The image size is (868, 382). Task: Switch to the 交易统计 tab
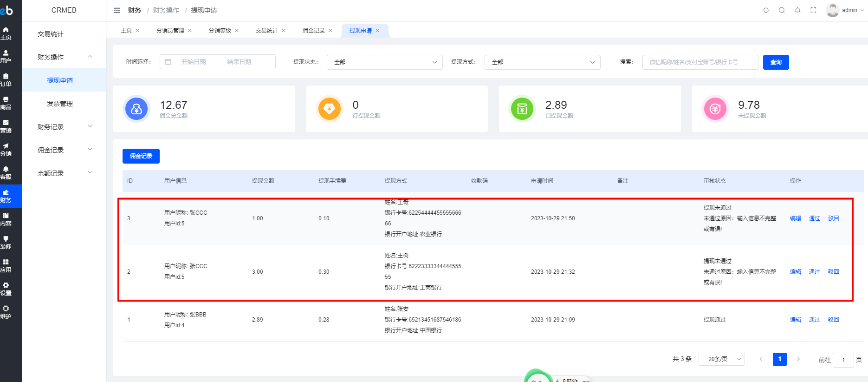point(267,31)
